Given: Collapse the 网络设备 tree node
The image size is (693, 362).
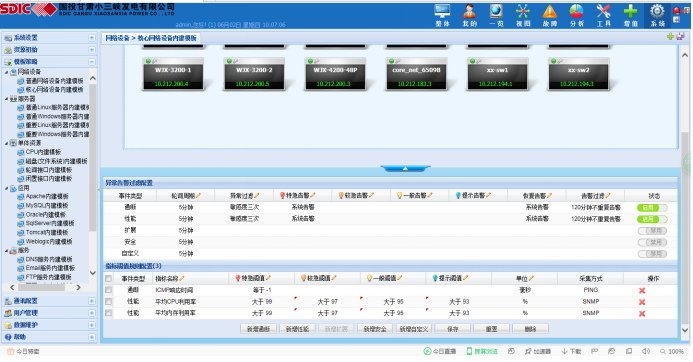Looking at the screenshot, I should tap(7, 72).
